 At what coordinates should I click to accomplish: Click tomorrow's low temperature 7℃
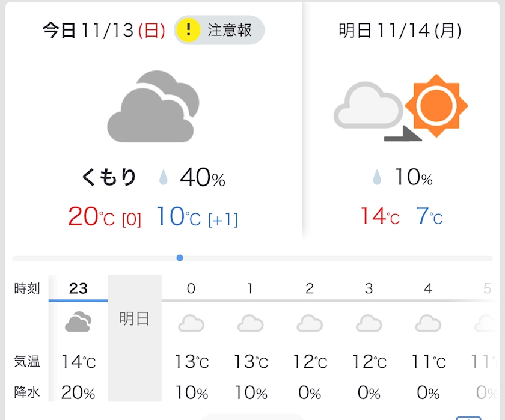[429, 216]
